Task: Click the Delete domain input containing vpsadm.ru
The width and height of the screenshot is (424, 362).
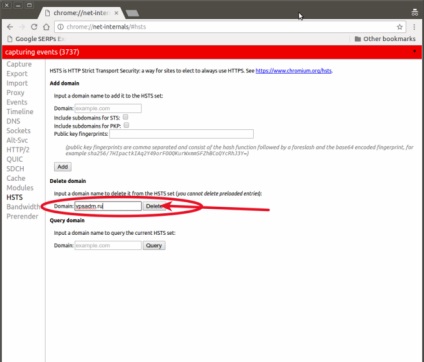Action: [108, 206]
